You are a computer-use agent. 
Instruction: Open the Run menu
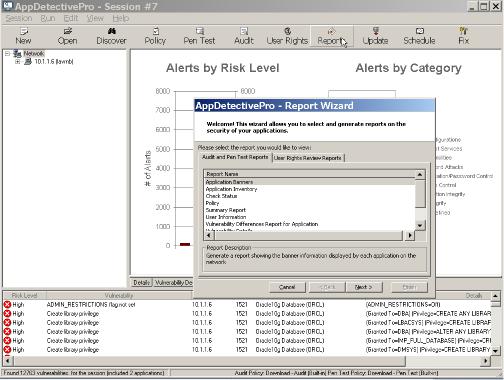pos(48,18)
